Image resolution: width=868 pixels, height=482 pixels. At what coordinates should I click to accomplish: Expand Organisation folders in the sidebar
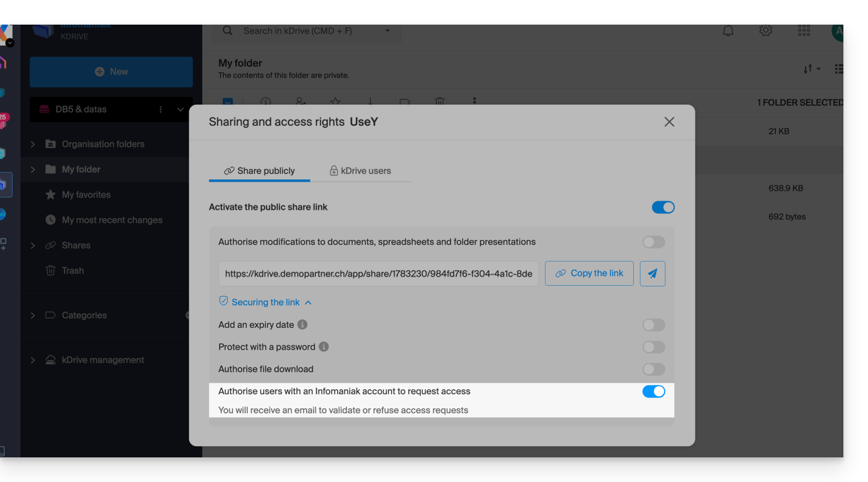pos(32,144)
